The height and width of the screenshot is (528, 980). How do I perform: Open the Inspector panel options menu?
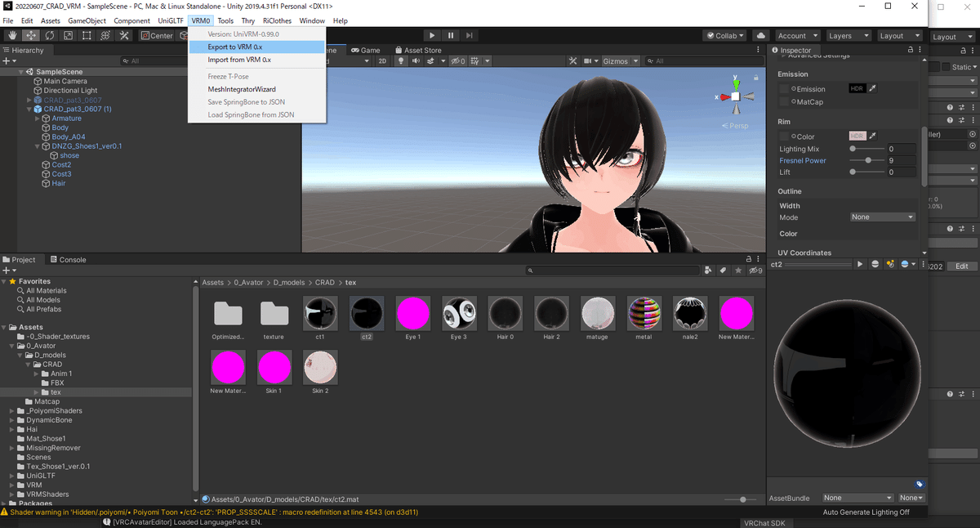[x=920, y=50]
